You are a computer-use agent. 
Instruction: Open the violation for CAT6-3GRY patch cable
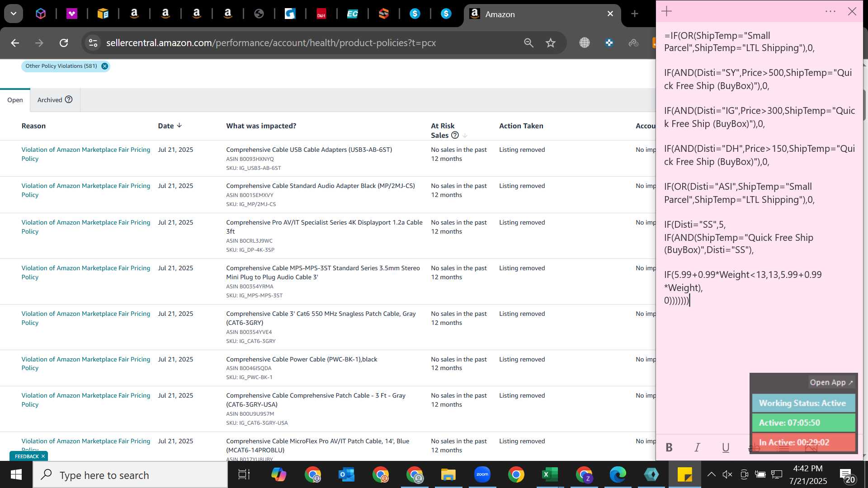tap(86, 318)
